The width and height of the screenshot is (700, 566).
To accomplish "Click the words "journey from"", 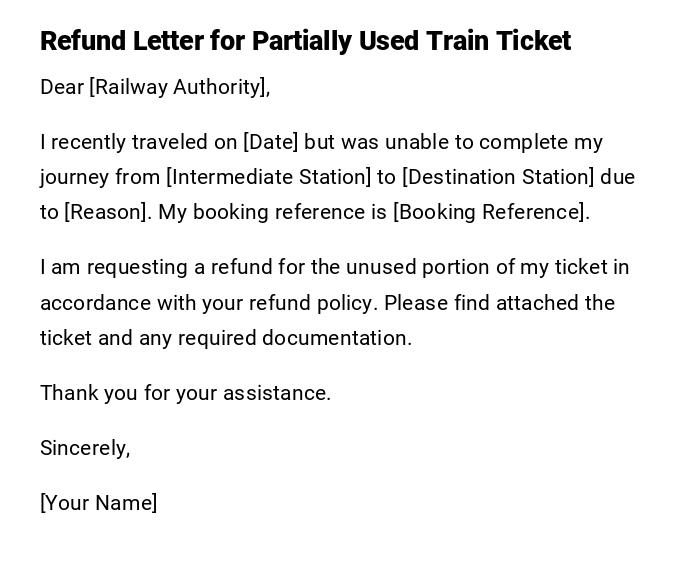I will [100, 177].
